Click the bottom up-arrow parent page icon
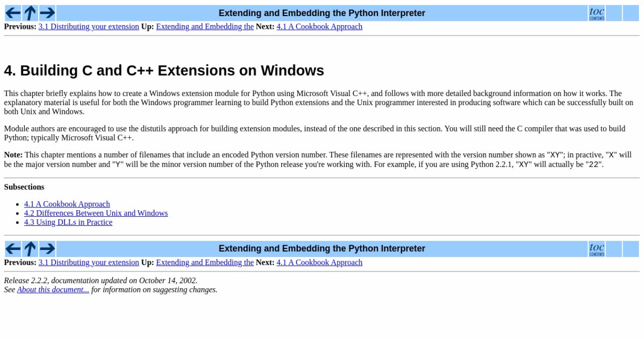The width and height of the screenshot is (644, 338). [x=30, y=249]
